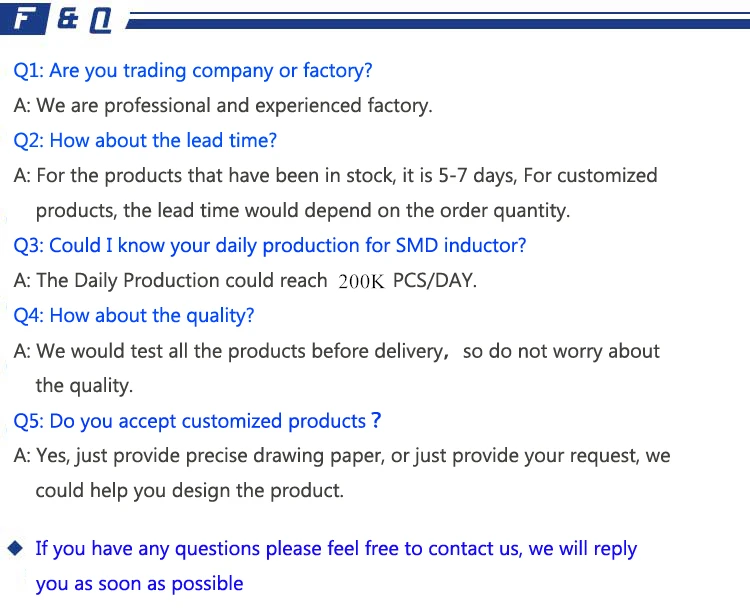Select Q4 'How about the quality?'

(x=134, y=316)
